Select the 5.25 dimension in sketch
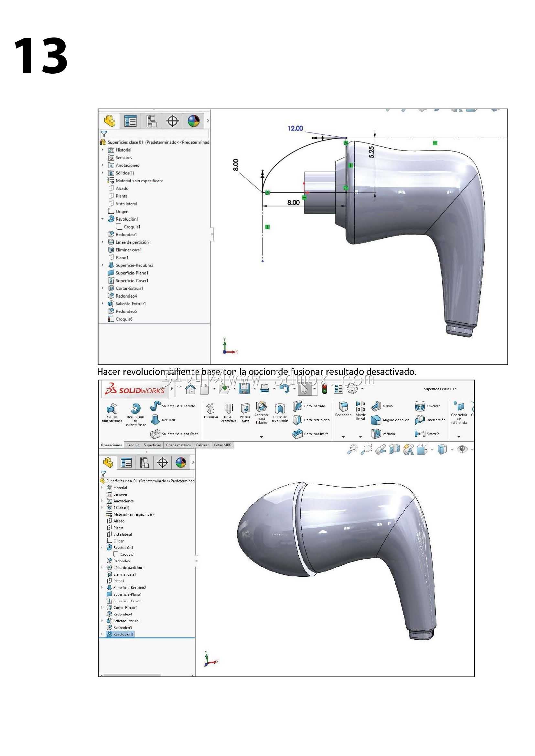The height and width of the screenshot is (756, 535). click(x=371, y=152)
